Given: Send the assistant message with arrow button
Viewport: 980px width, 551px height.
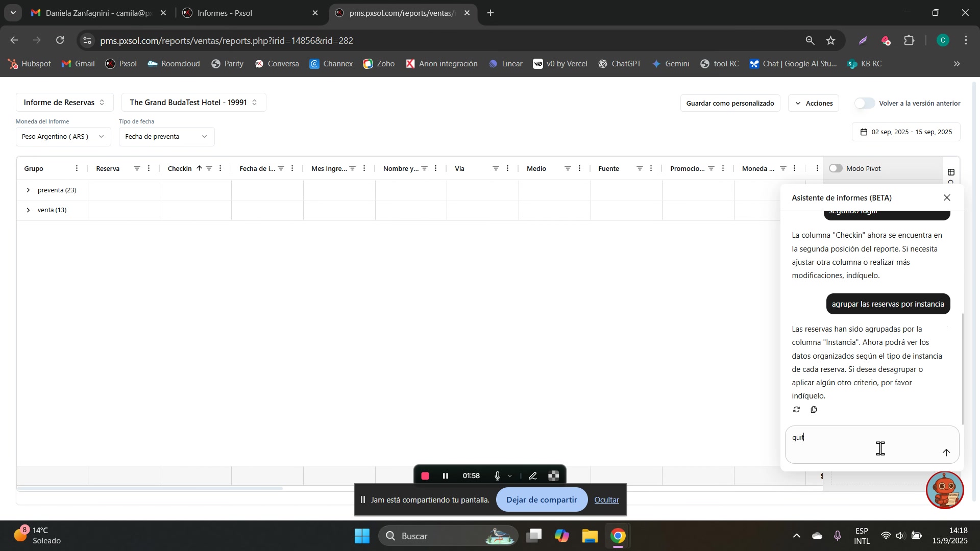Looking at the screenshot, I should pyautogui.click(x=946, y=453).
